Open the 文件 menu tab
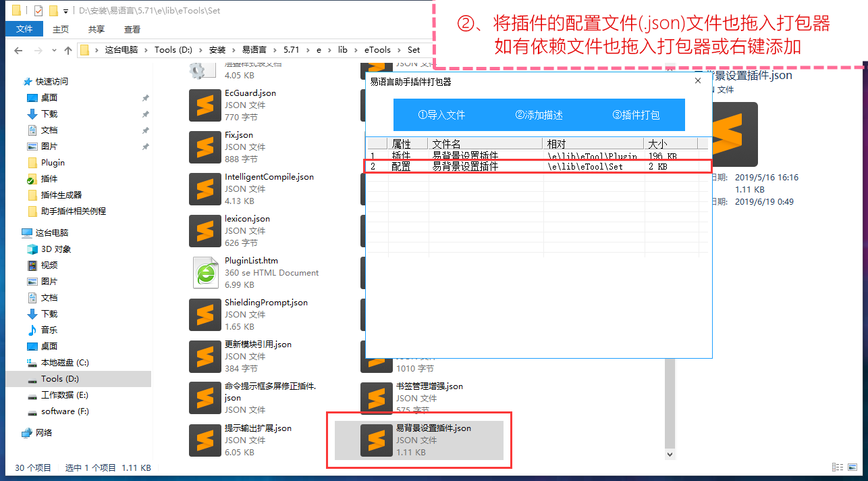 pyautogui.click(x=24, y=29)
